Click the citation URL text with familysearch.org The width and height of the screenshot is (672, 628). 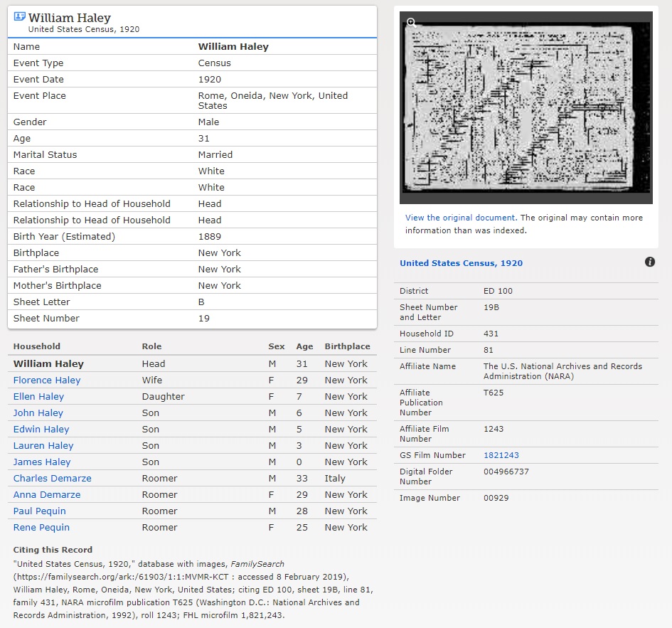coord(122,577)
